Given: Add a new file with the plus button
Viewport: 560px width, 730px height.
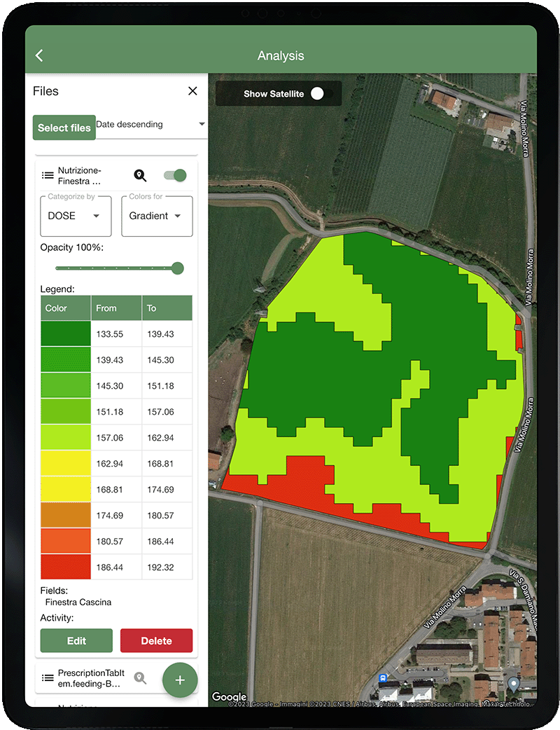Looking at the screenshot, I should [x=180, y=680].
